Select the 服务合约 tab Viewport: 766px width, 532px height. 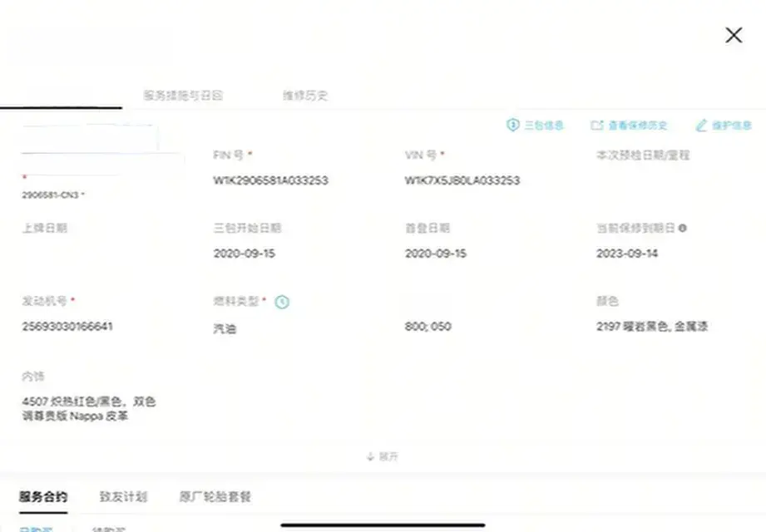(x=43, y=497)
